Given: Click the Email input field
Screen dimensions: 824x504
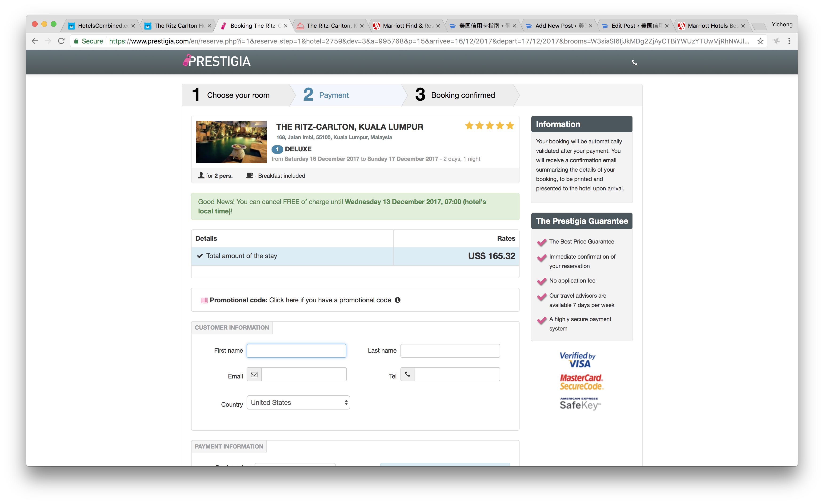Looking at the screenshot, I should 304,374.
